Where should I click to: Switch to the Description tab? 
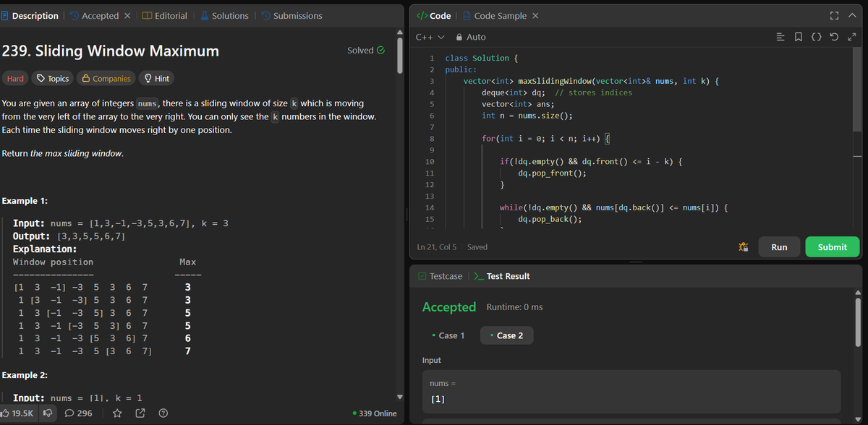30,16
